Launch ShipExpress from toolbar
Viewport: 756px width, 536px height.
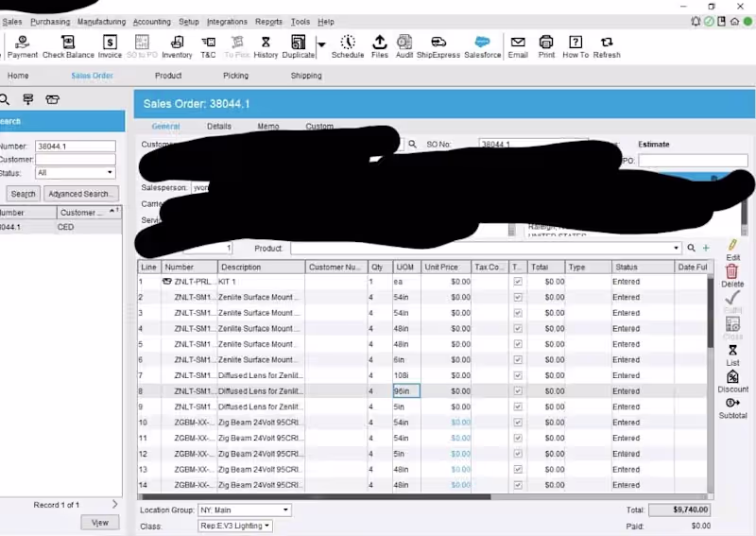pos(438,47)
